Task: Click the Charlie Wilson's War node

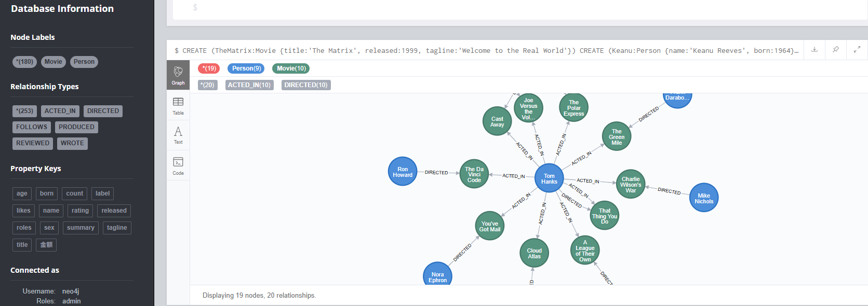Action: pos(631,184)
